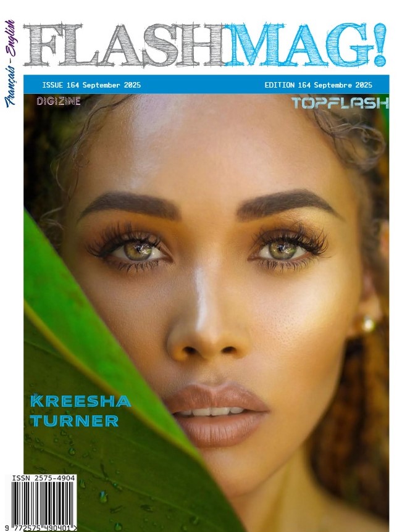Click the barcode graphic

[43, 503]
